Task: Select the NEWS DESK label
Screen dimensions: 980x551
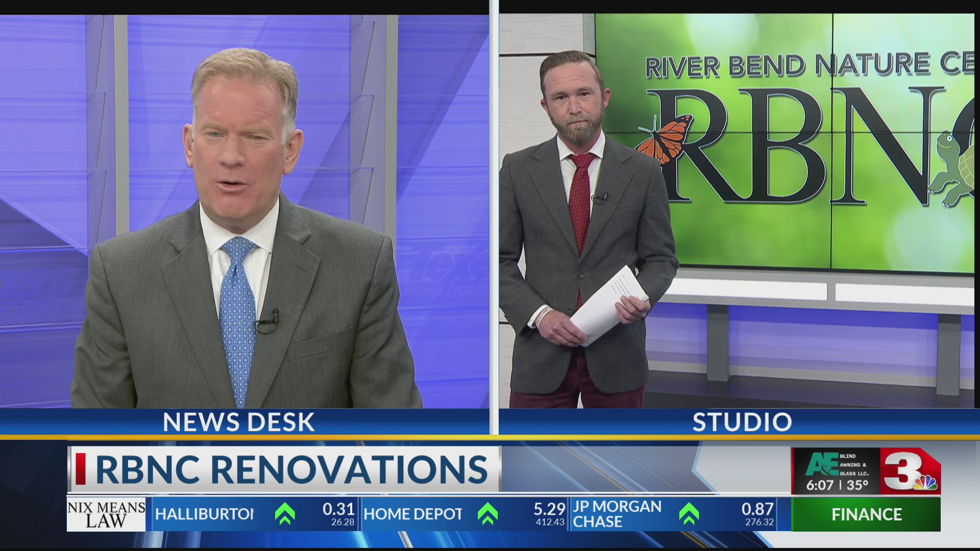Action: tap(238, 422)
